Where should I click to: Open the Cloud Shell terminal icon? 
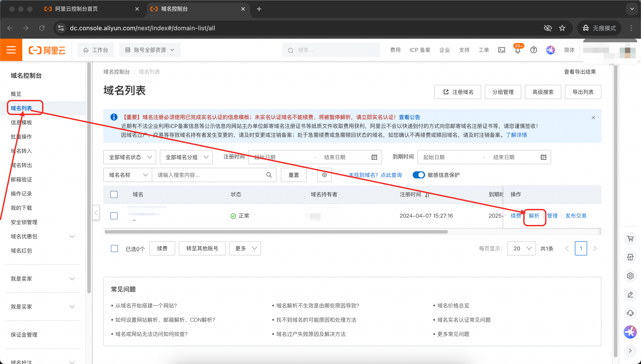[501, 50]
